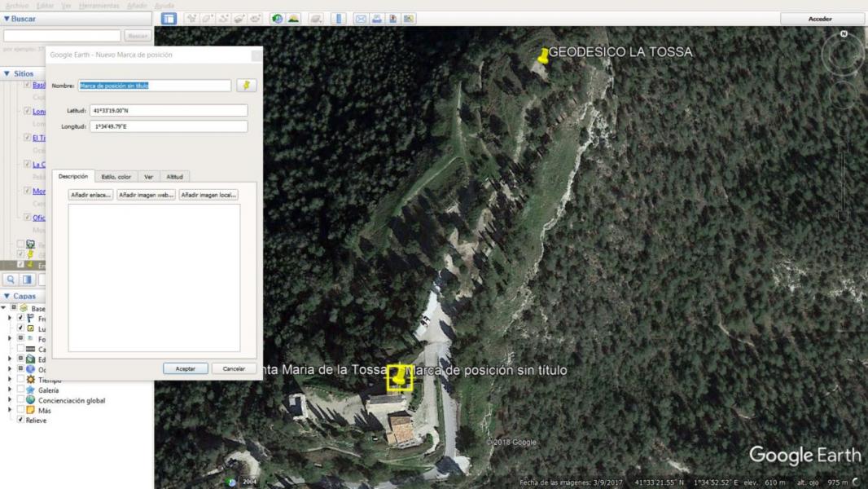Screen dimensions: 868x489
Task: Click the Latitud input field
Action: click(x=168, y=110)
